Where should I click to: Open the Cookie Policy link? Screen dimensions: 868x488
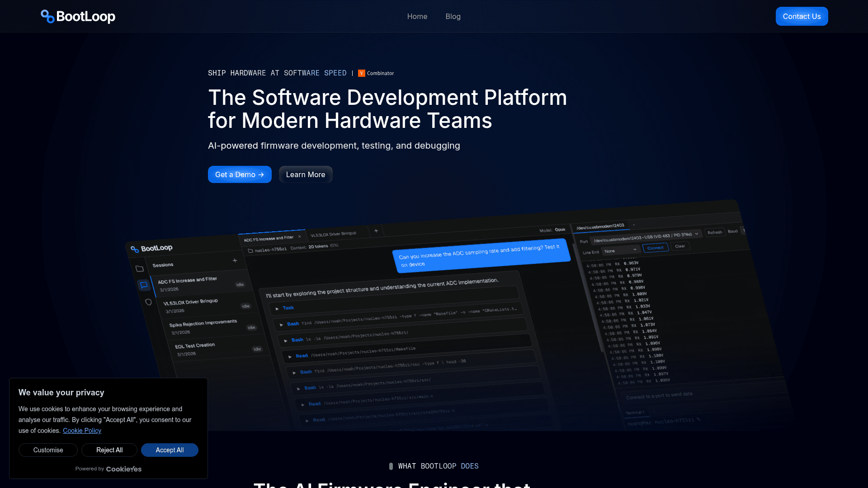82,431
